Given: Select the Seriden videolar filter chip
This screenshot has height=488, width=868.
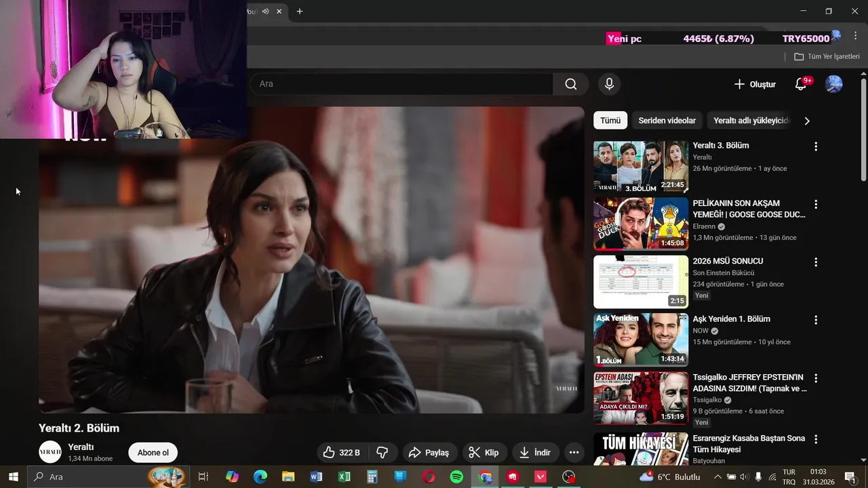Looking at the screenshot, I should coord(667,121).
